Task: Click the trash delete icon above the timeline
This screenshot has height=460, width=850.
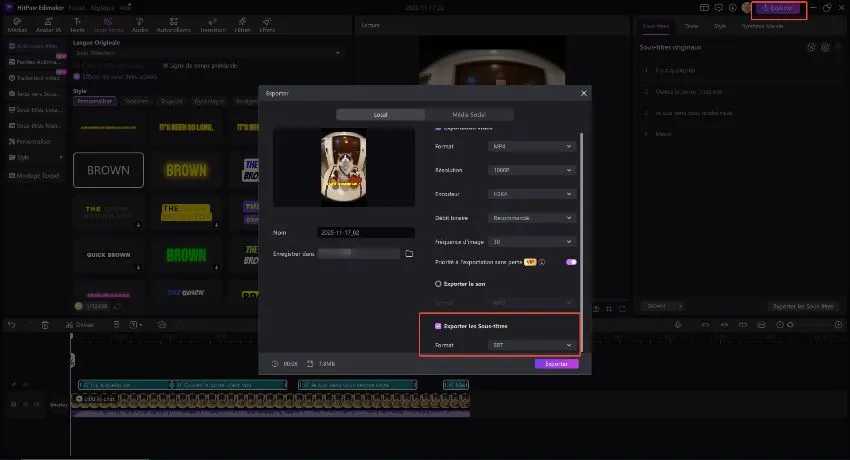Action: 44,324
